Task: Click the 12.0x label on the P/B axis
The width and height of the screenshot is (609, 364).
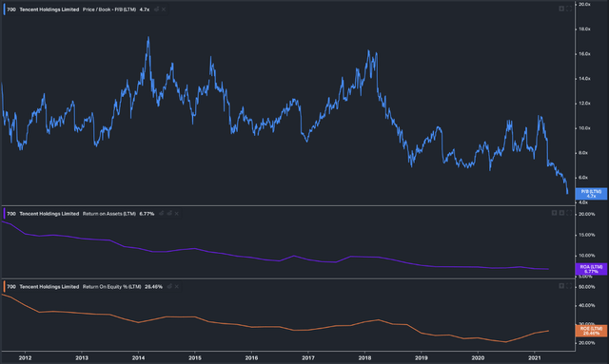Action: coord(584,104)
